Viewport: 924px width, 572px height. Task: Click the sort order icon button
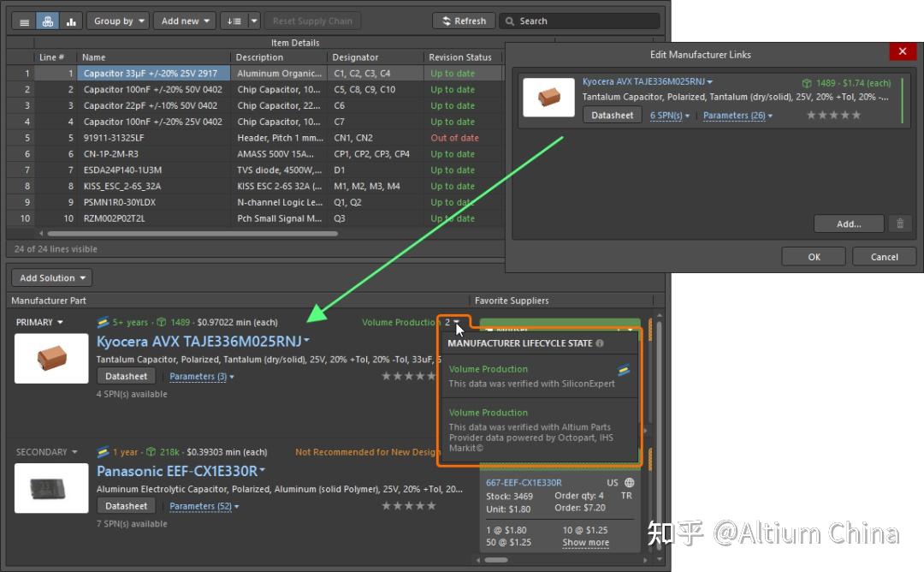point(234,21)
